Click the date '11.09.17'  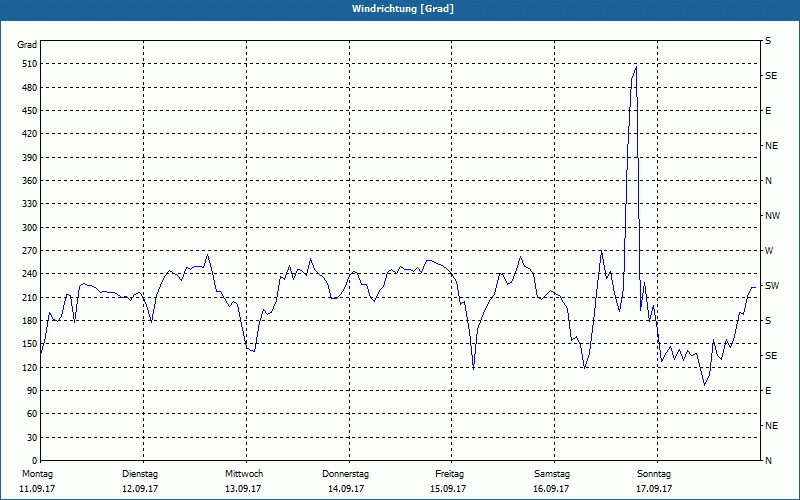37,489
